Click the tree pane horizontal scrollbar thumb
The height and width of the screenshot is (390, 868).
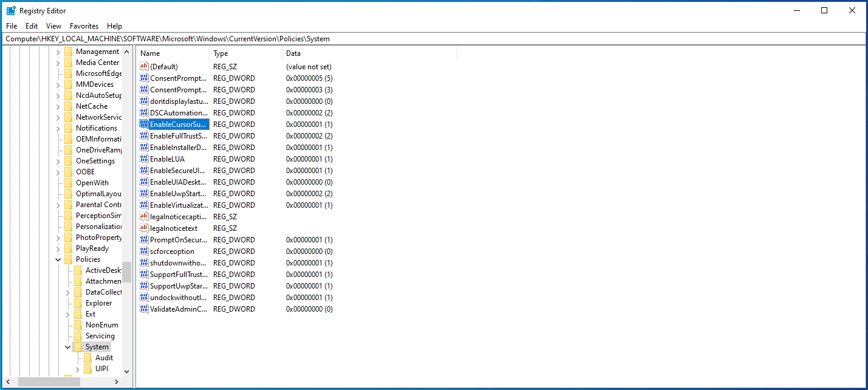coord(50,381)
